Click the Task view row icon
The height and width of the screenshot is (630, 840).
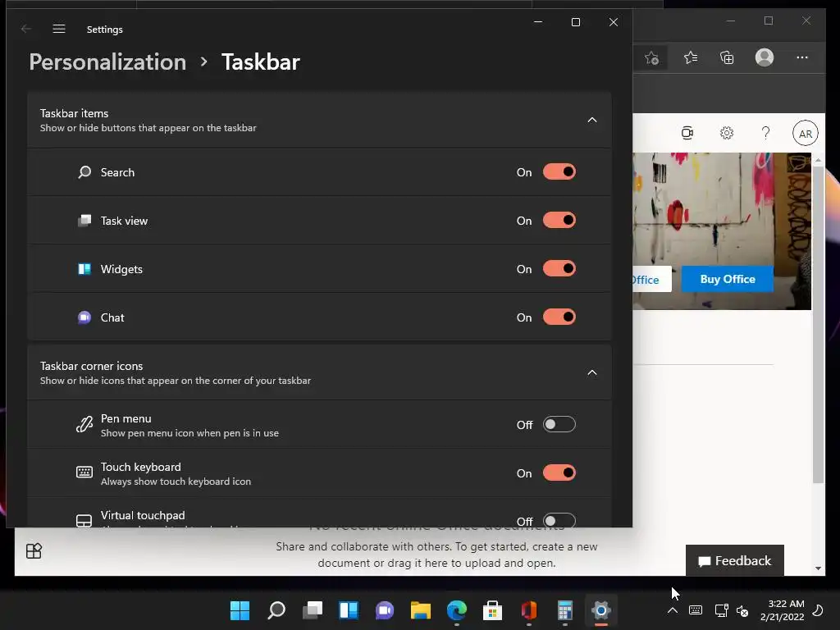[x=84, y=221]
